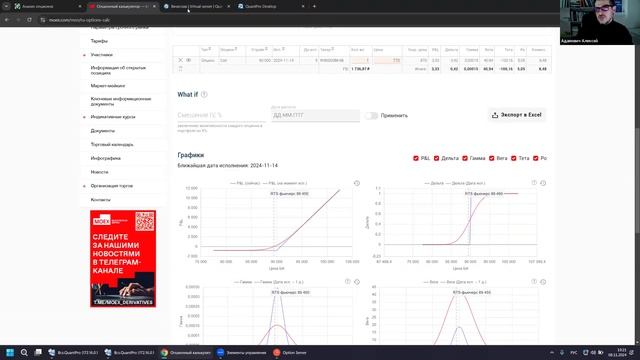Toggle the Дельта chart checkbox
640x360 pixels.
click(436, 158)
